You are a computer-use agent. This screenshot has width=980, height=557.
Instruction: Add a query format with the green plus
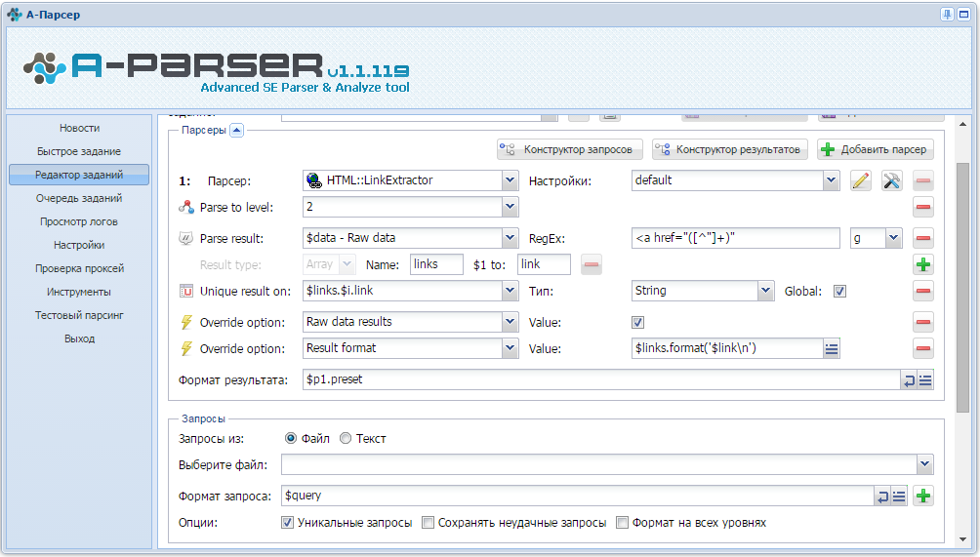click(x=923, y=497)
